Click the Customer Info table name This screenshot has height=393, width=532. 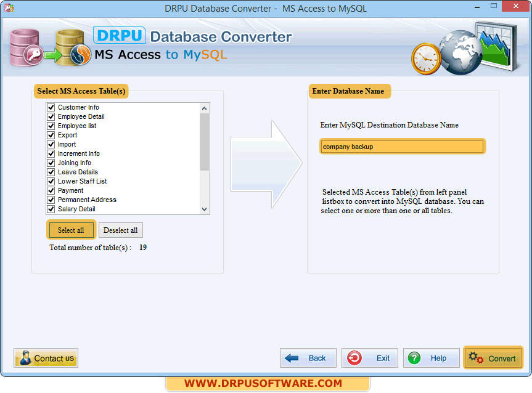78,108
